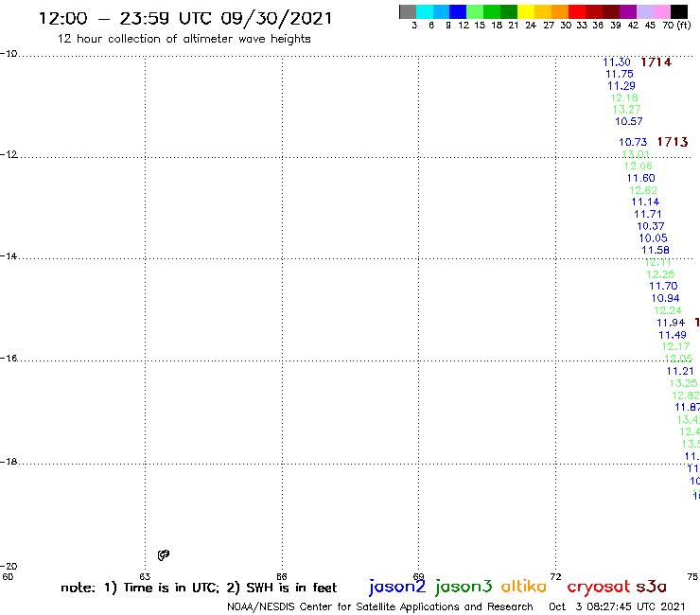
Task: Click the '45' label under the color scale
Action: click(650, 26)
